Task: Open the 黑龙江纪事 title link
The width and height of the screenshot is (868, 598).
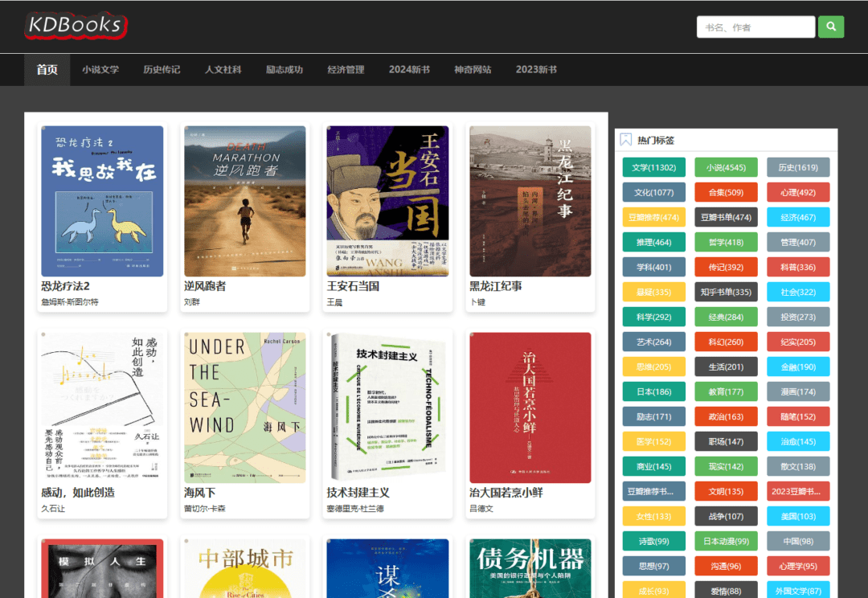Action: tap(496, 286)
